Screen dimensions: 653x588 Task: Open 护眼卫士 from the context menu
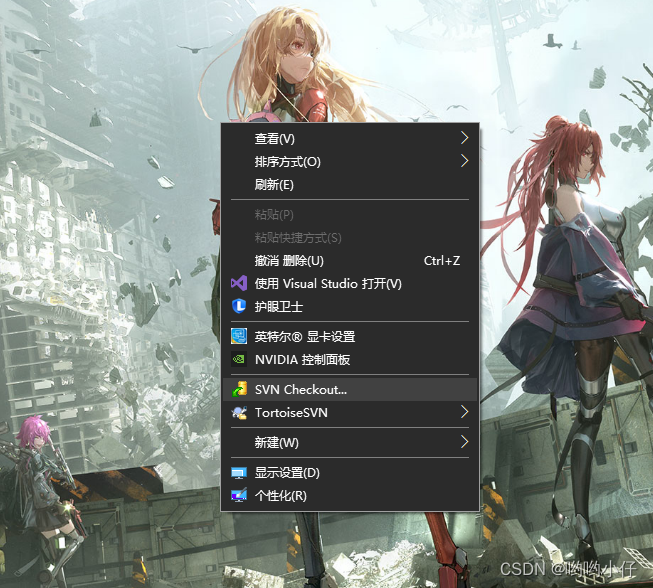350,306
